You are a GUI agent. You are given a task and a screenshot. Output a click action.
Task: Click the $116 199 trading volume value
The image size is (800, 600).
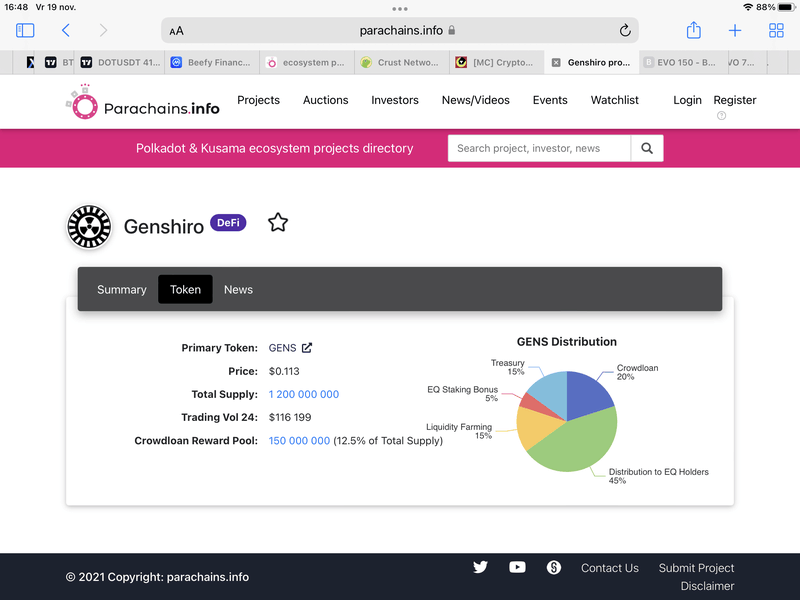[290, 417]
